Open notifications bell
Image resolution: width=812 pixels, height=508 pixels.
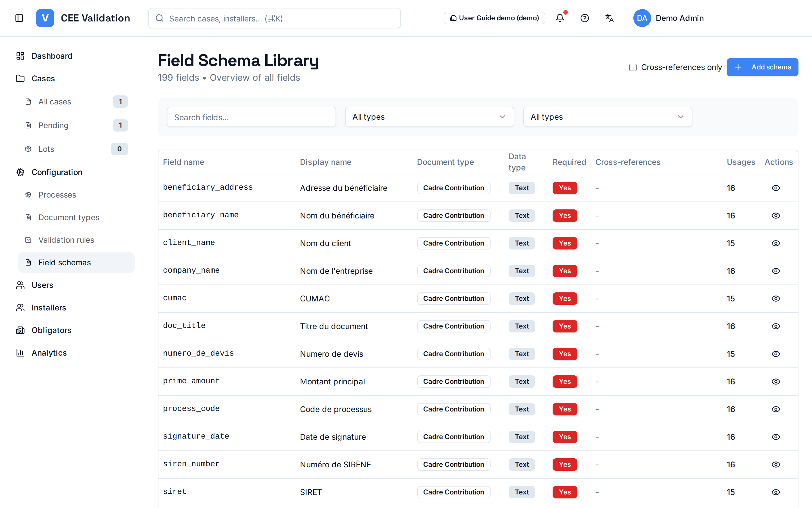coord(560,18)
